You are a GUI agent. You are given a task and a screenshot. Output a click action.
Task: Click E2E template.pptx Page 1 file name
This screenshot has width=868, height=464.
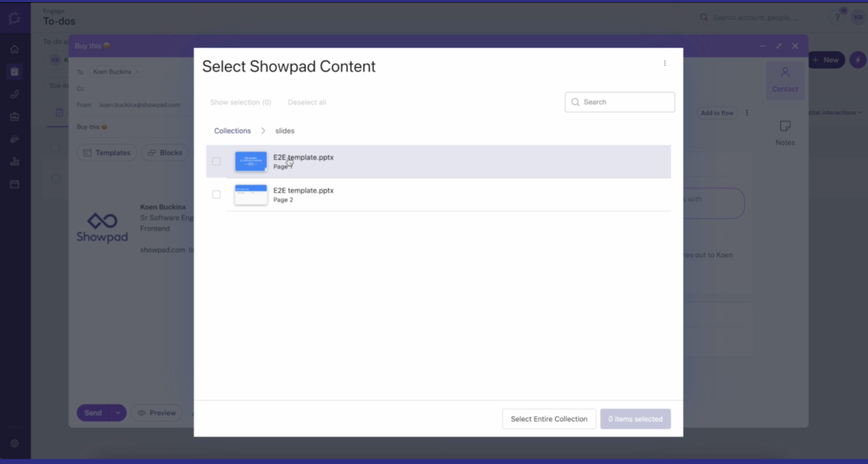pyautogui.click(x=303, y=157)
